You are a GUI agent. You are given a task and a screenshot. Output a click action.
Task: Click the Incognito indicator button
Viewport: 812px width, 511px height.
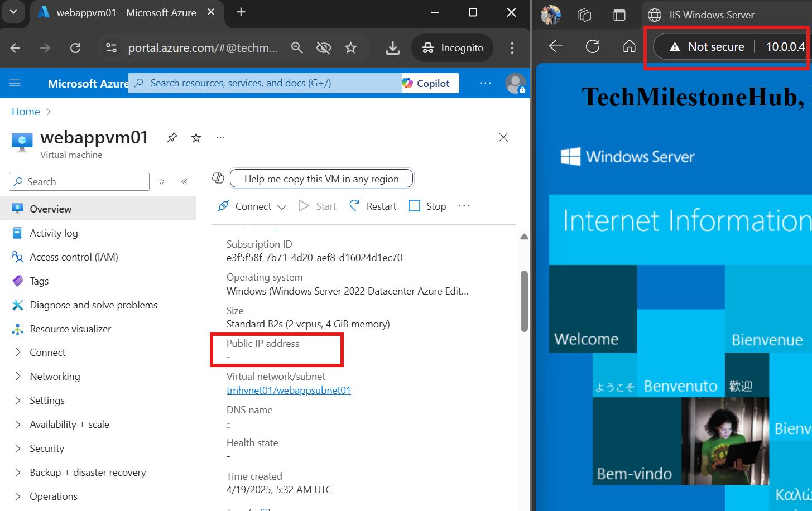pos(453,48)
